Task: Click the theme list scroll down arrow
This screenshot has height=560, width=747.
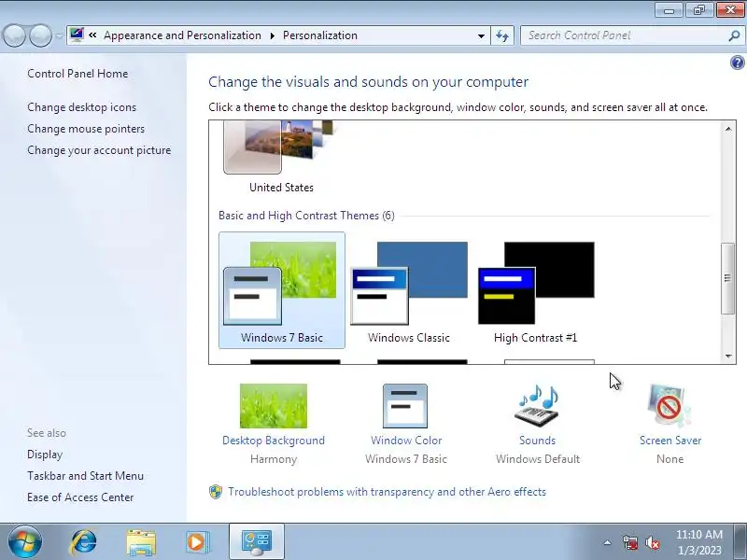Action: [x=728, y=356]
